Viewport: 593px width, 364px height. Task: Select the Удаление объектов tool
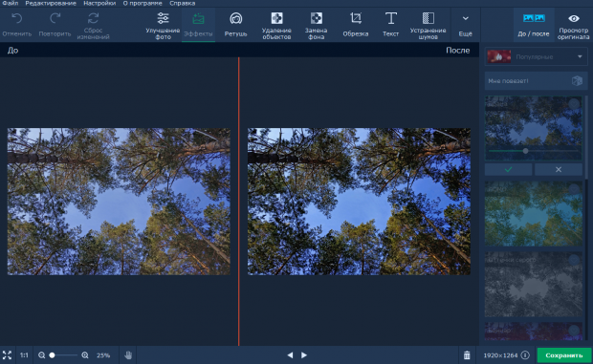coord(276,25)
